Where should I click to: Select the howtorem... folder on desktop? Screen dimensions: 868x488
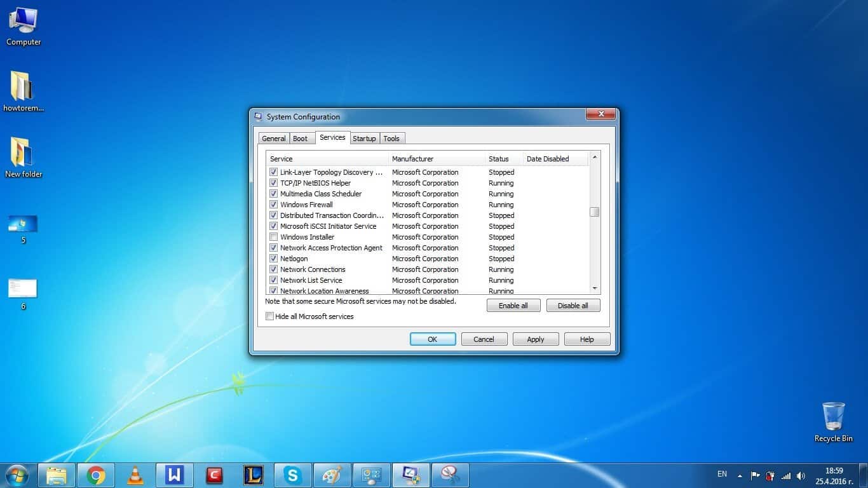[24, 90]
